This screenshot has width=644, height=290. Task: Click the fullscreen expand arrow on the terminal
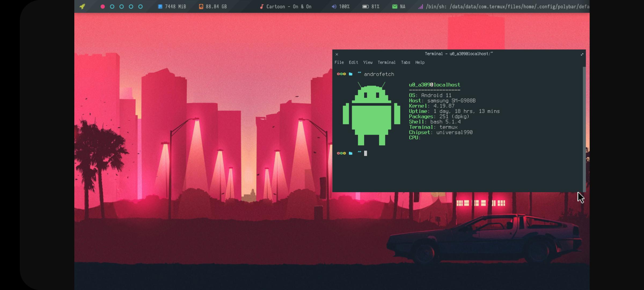point(582,54)
